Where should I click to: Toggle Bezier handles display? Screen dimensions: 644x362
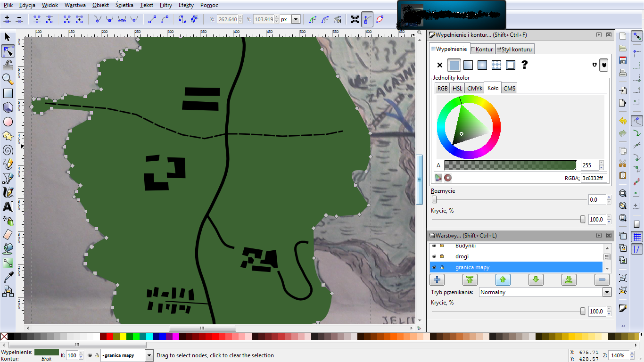pyautogui.click(x=367, y=19)
